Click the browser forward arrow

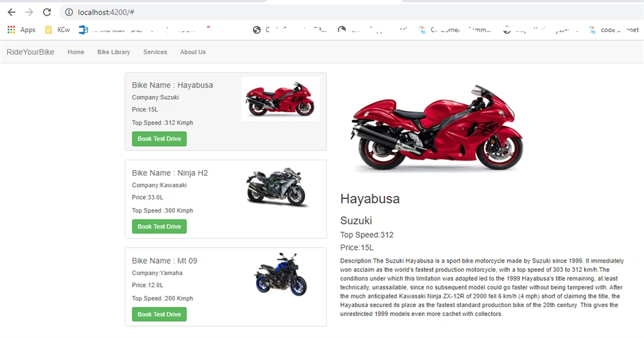coord(29,13)
